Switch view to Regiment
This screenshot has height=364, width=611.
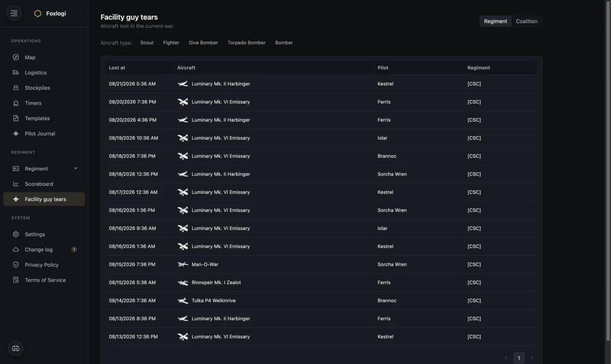[496, 21]
